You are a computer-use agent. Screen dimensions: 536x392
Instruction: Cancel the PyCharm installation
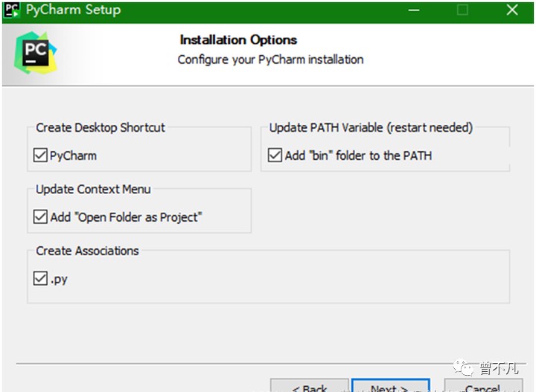[483, 385]
